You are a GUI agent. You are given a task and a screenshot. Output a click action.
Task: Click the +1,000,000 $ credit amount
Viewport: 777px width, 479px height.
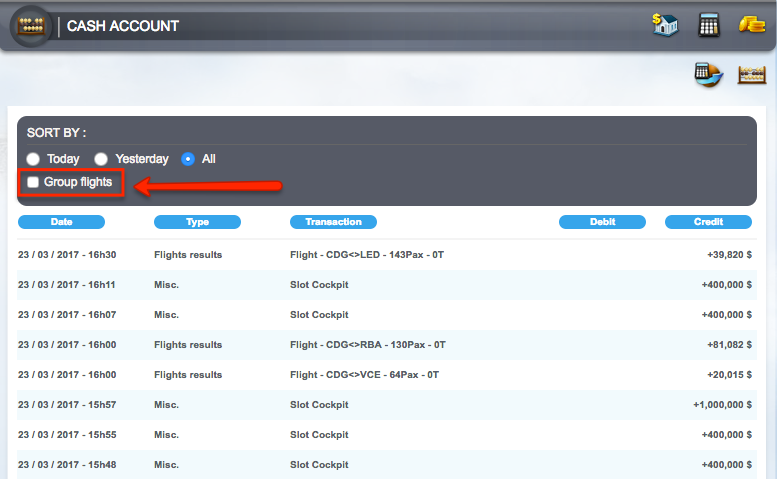[722, 405]
